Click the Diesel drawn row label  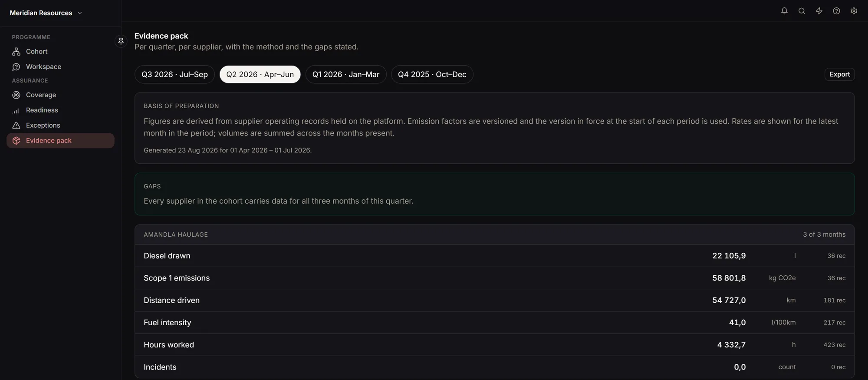(167, 256)
